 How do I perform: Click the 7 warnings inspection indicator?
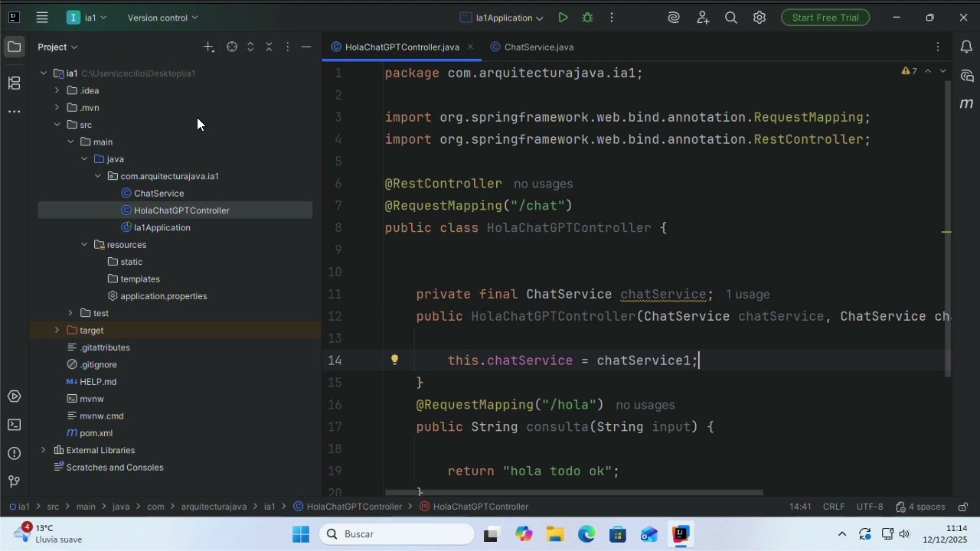(910, 71)
